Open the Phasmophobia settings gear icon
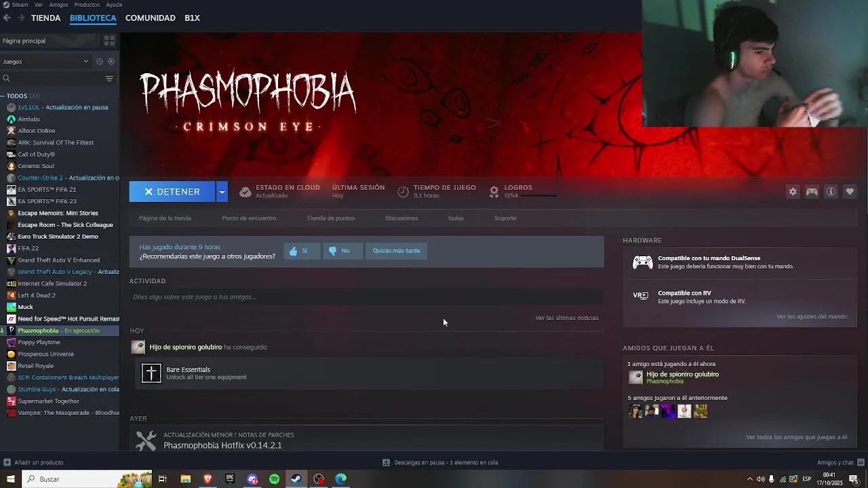 793,192
